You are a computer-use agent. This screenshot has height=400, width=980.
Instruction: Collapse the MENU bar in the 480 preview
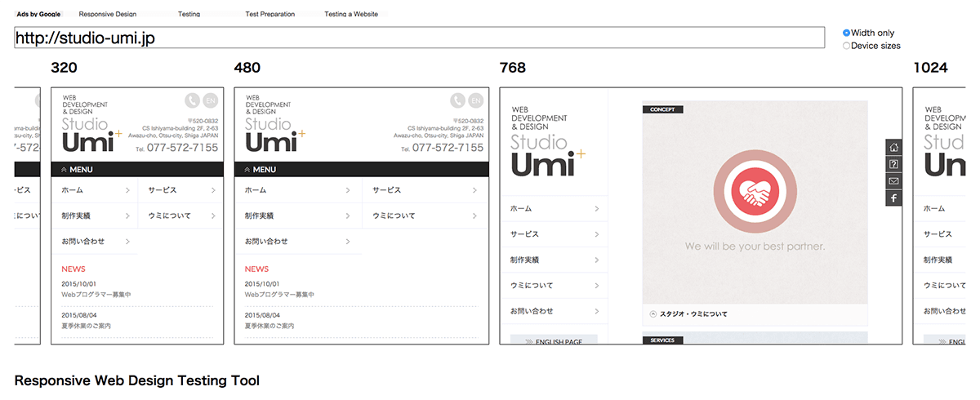[x=361, y=170]
